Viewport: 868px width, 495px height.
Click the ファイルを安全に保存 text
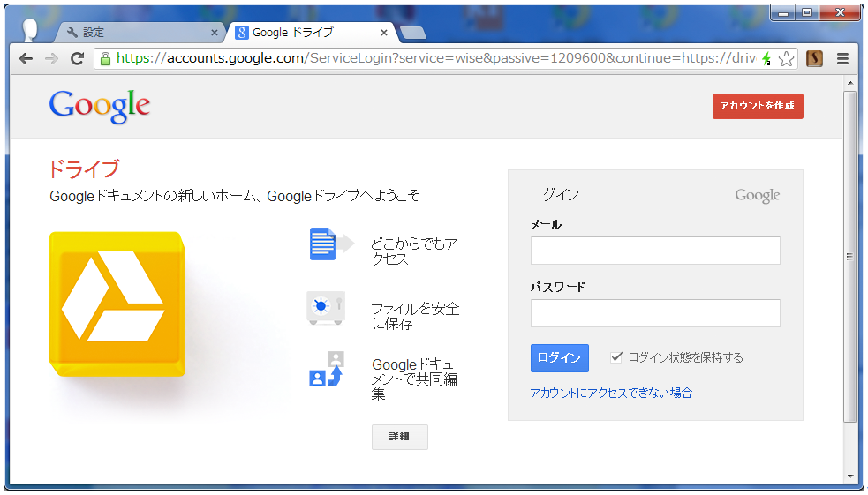[x=415, y=317]
